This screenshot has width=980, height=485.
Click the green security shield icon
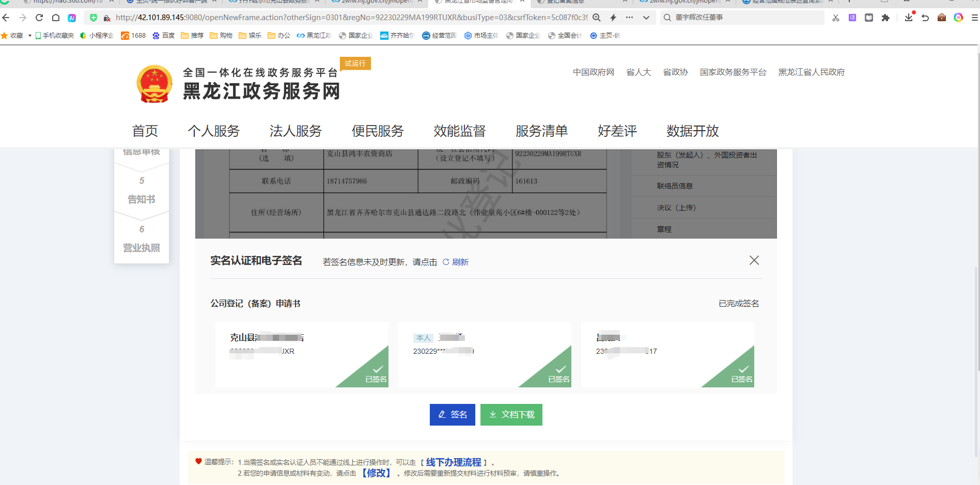pyautogui.click(x=94, y=18)
